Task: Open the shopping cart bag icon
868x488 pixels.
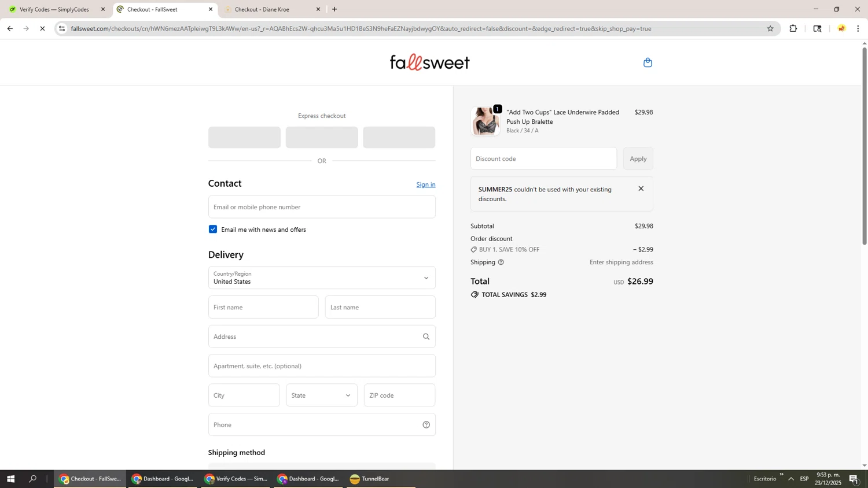Action: [x=648, y=62]
